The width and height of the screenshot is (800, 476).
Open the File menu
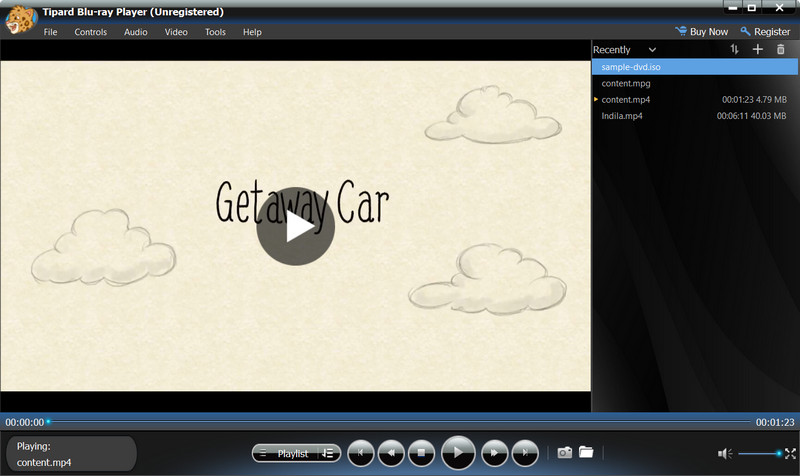[x=50, y=32]
